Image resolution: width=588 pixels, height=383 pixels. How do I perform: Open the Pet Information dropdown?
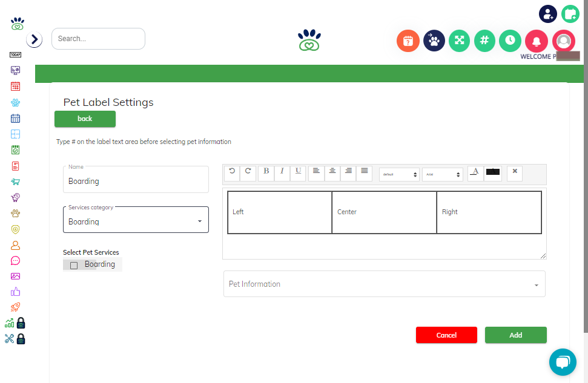pos(385,284)
